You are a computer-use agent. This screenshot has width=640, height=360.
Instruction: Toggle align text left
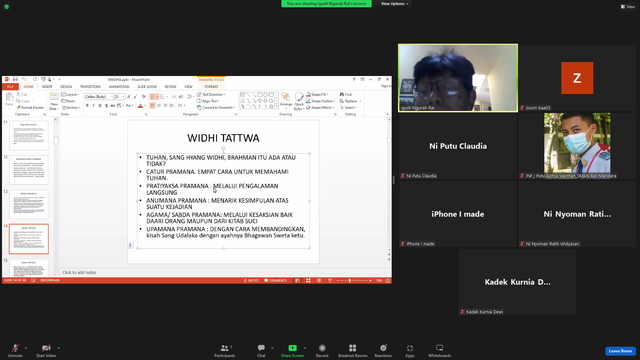click(x=153, y=106)
